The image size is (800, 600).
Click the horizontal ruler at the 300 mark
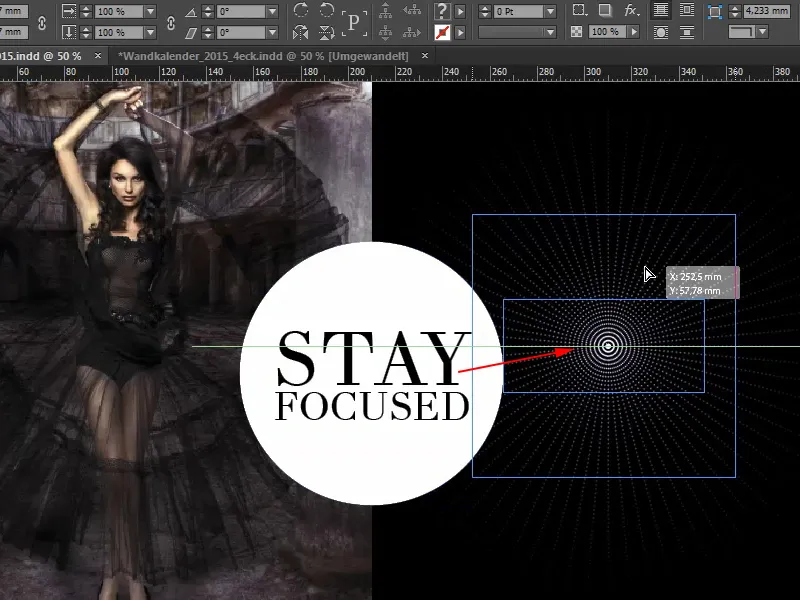(593, 72)
